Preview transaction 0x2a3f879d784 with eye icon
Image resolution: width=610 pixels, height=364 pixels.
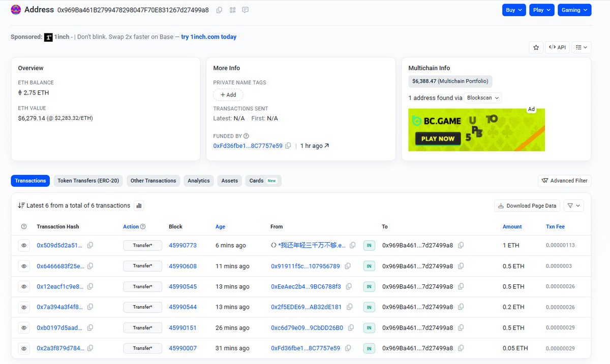(x=24, y=348)
